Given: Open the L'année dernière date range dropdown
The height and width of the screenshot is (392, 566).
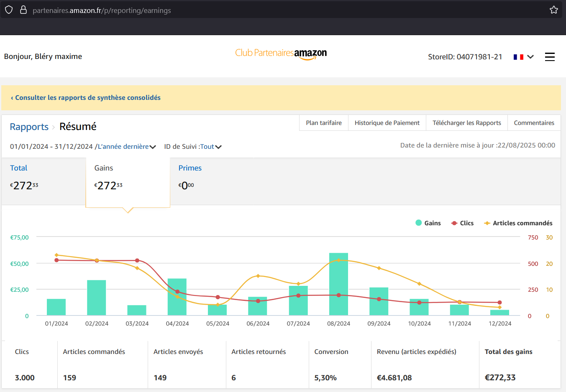Looking at the screenshot, I should [127, 147].
